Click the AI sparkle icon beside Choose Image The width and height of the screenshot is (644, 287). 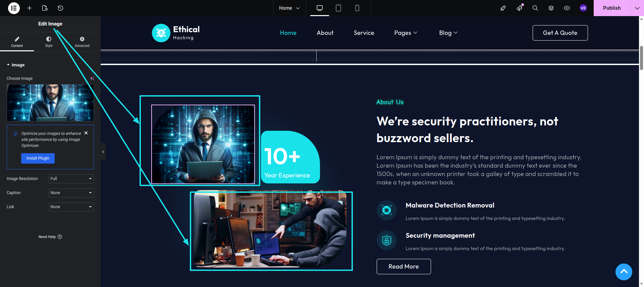(x=92, y=78)
